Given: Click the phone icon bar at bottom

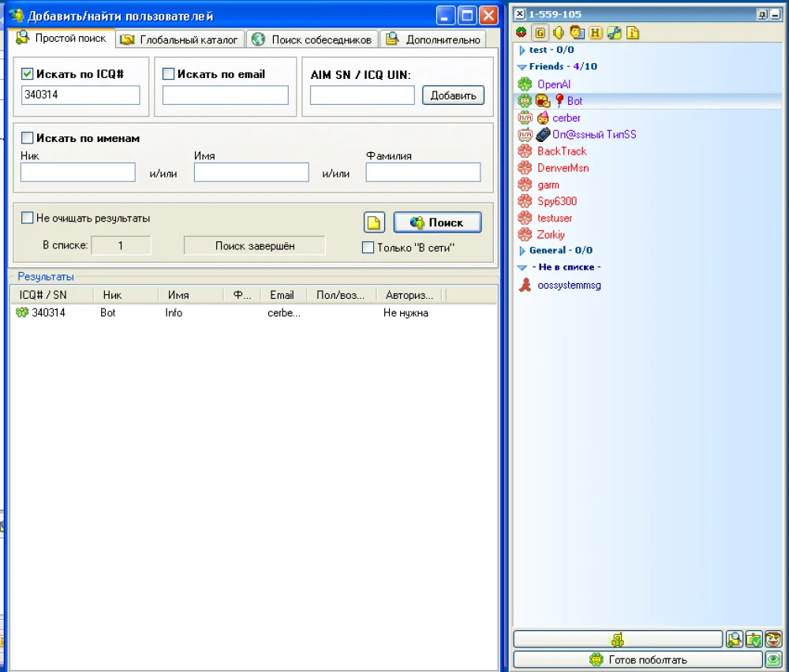Looking at the screenshot, I should pyautogui.click(x=618, y=640).
